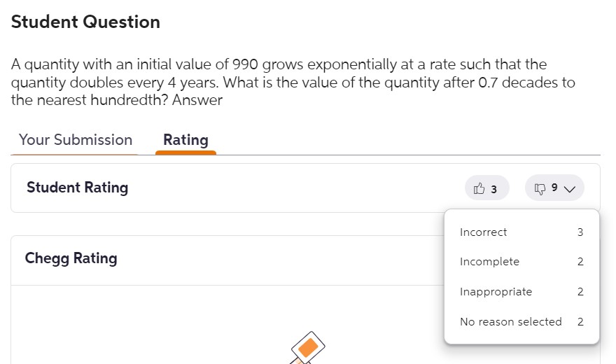
Task: Collapse the dislike reasons chevron
Action: (569, 188)
